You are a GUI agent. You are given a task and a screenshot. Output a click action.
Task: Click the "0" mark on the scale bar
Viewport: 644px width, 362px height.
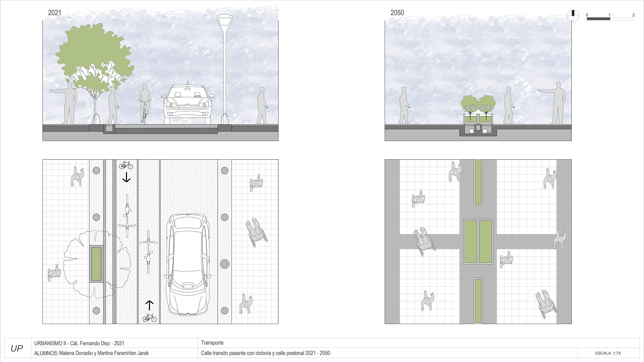(587, 15)
